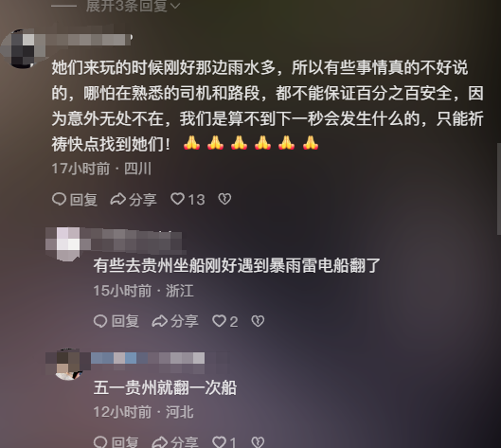Dislike the Hebei reply with broken heart
This screenshot has height=448, width=501.
[258, 442]
